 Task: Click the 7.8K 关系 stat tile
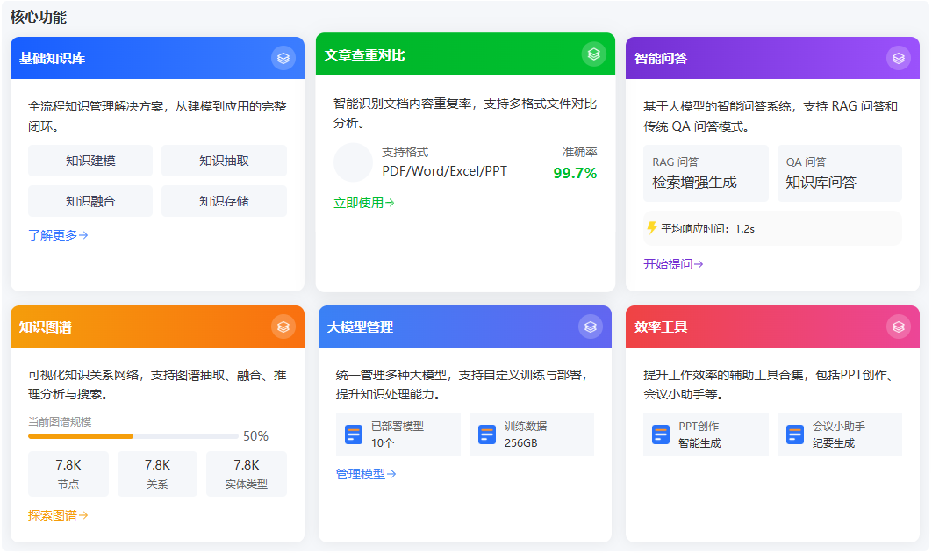coord(157,474)
